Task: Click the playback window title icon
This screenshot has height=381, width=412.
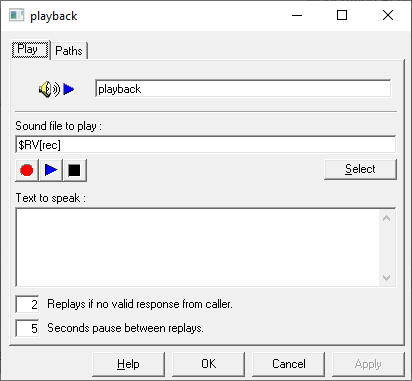Action: (17, 16)
